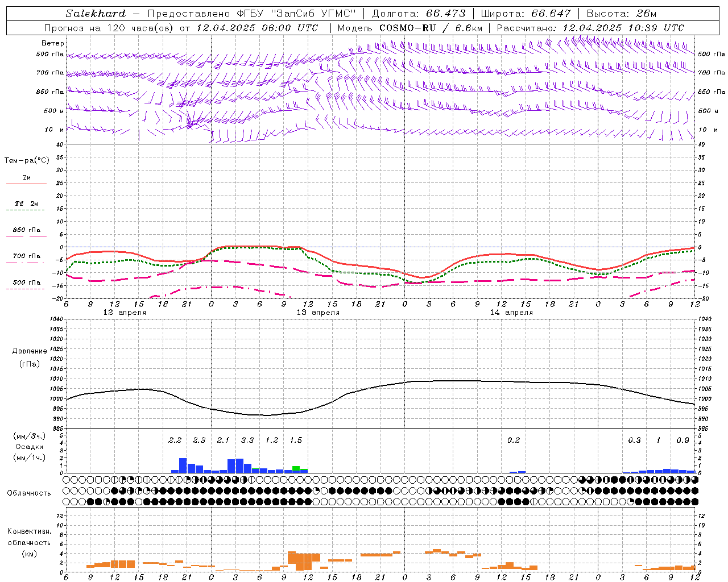Click the 850 гПа entry in temperature legend

click(27, 230)
